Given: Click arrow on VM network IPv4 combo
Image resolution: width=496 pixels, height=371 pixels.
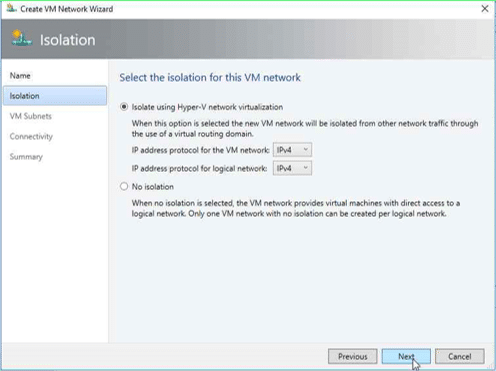Looking at the screenshot, I should click(x=306, y=150).
